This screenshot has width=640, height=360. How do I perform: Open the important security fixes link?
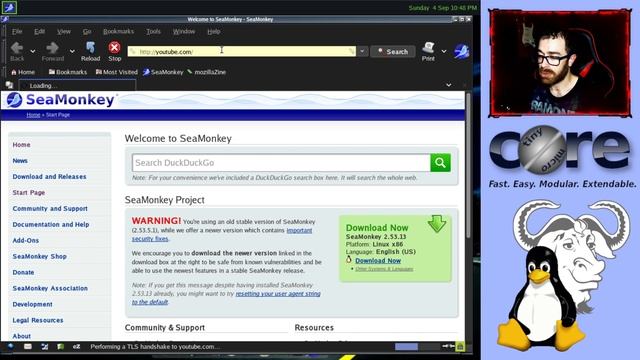tap(299, 230)
